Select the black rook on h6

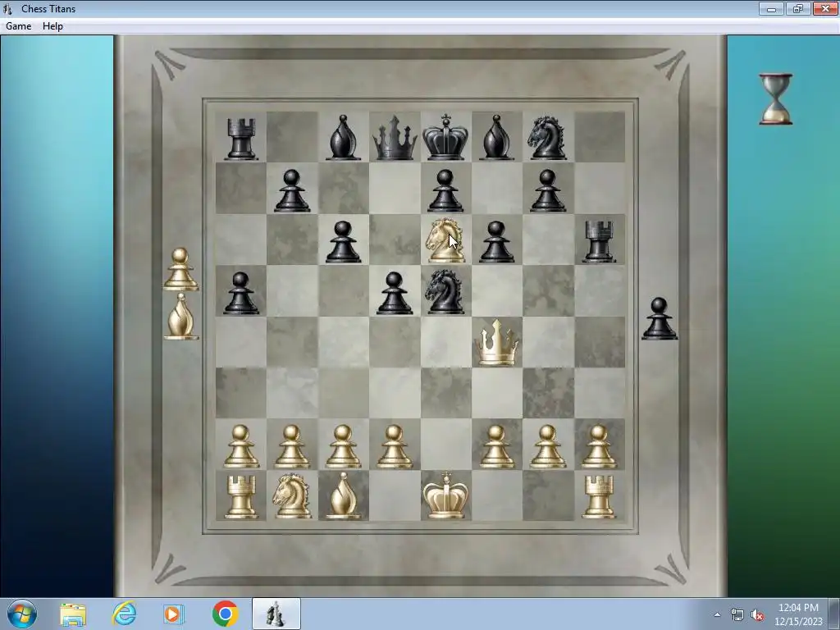(599, 242)
